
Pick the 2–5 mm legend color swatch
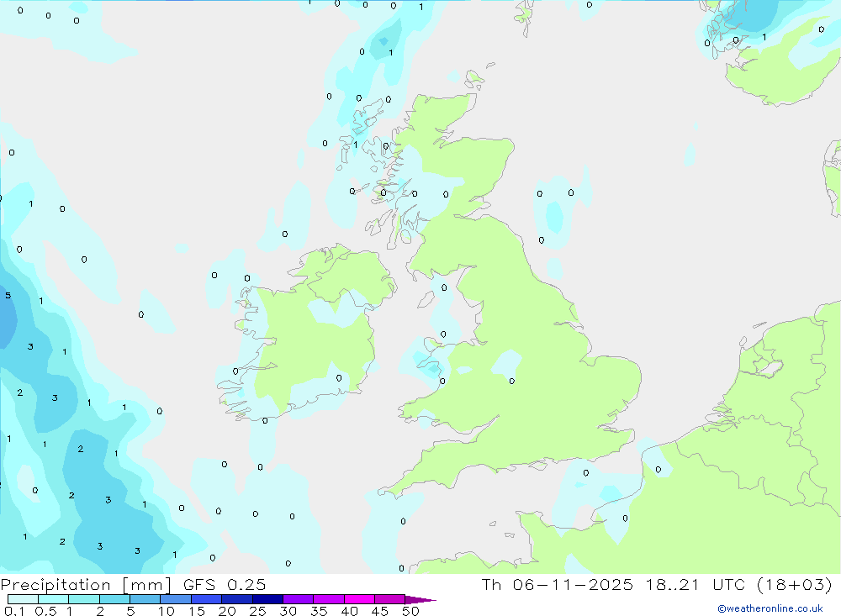coord(114,599)
